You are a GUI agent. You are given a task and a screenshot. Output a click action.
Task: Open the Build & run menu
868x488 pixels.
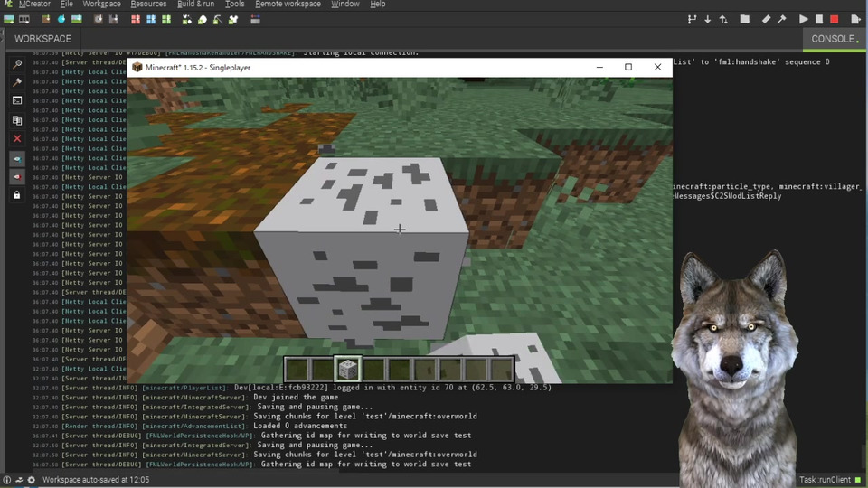pos(195,4)
